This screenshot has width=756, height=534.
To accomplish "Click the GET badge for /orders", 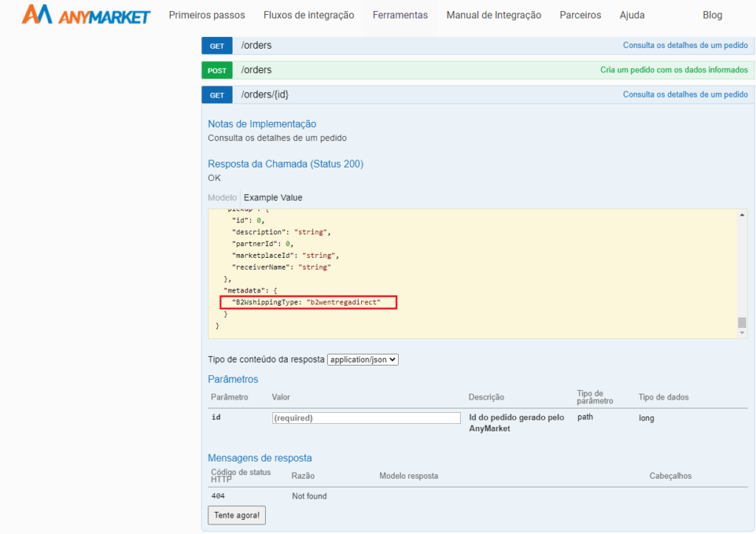I will tap(217, 46).
